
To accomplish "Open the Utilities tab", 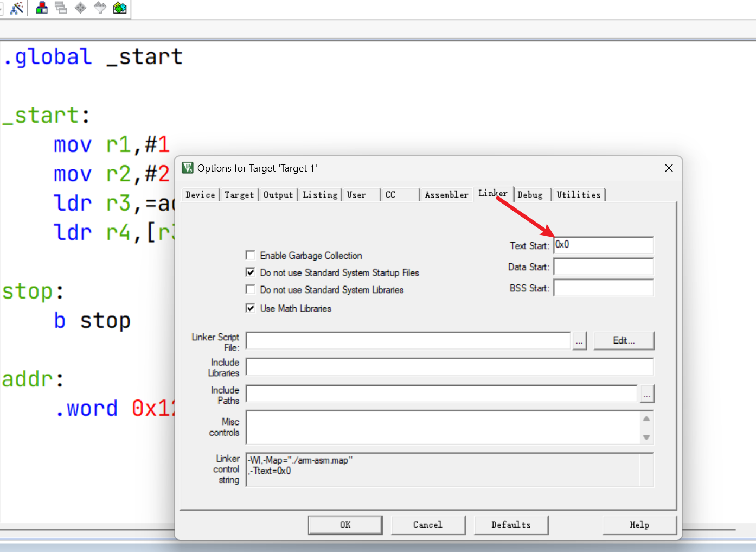I will click(579, 195).
